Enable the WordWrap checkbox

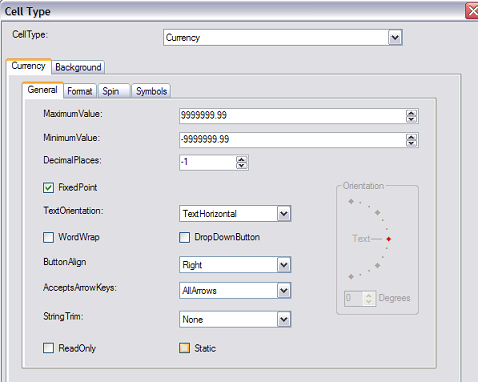[x=48, y=237]
